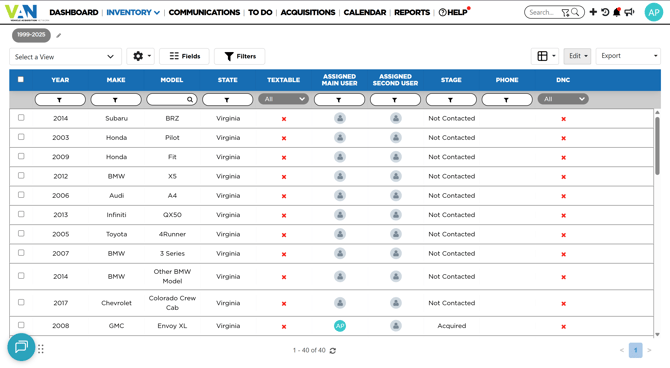Check the Honda Pilot row checkbox

pos(21,137)
